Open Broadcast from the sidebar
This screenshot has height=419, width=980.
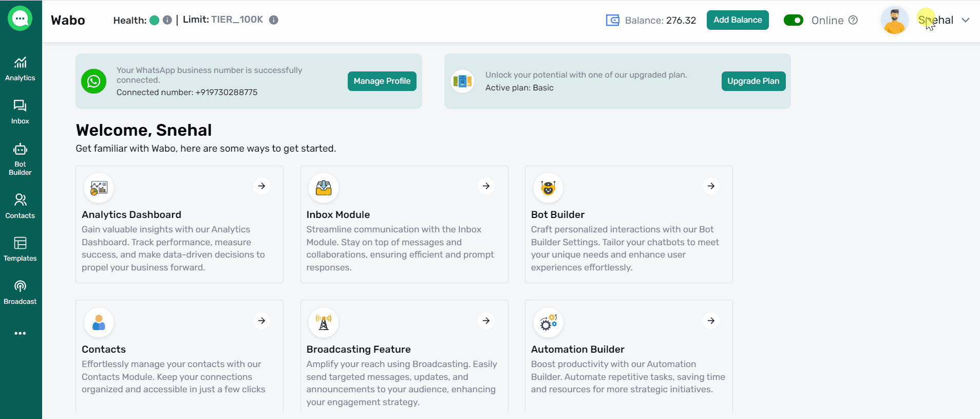20,292
